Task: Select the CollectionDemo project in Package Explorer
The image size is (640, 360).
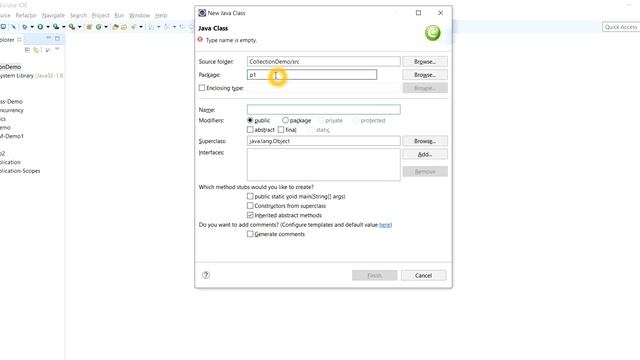Action: click(x=11, y=67)
